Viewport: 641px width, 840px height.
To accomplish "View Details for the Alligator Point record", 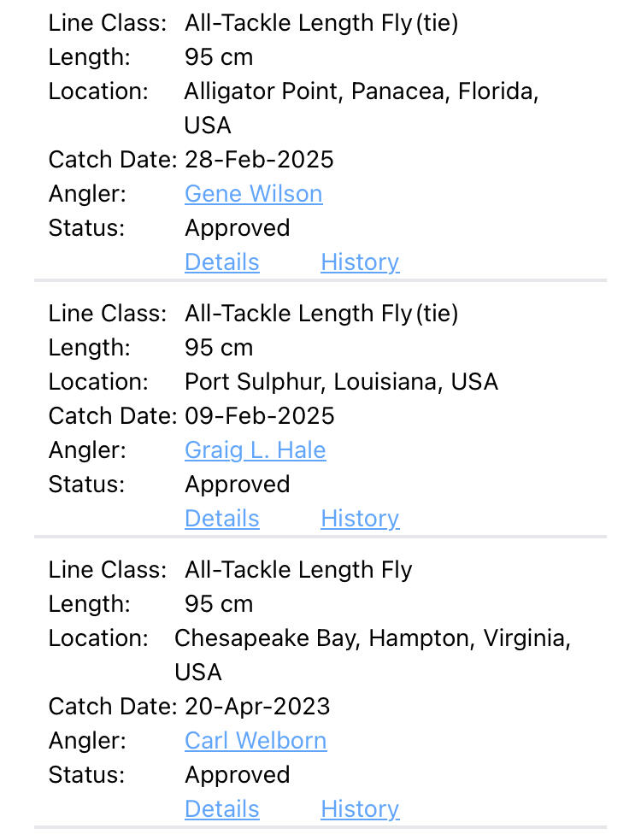I will pyautogui.click(x=221, y=262).
